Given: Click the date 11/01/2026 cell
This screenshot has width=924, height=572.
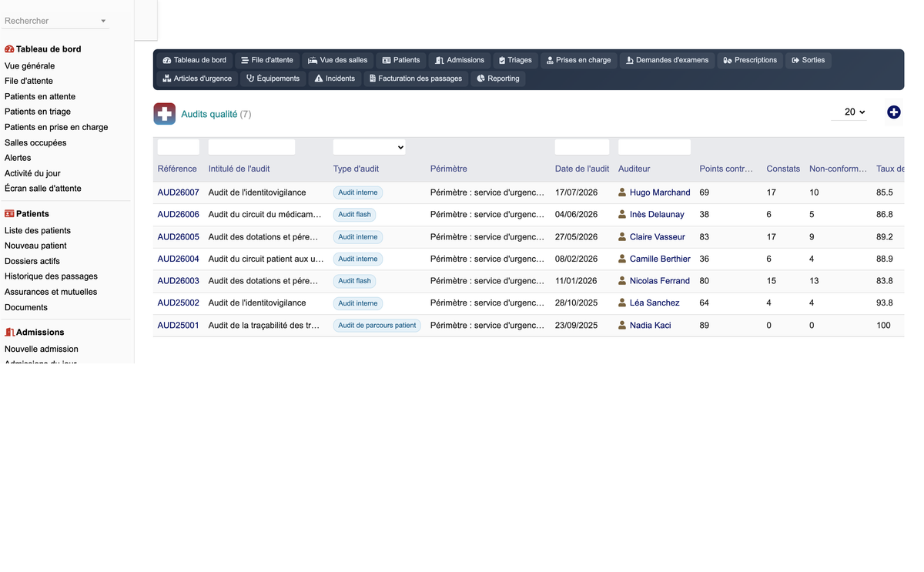Looking at the screenshot, I should (576, 281).
